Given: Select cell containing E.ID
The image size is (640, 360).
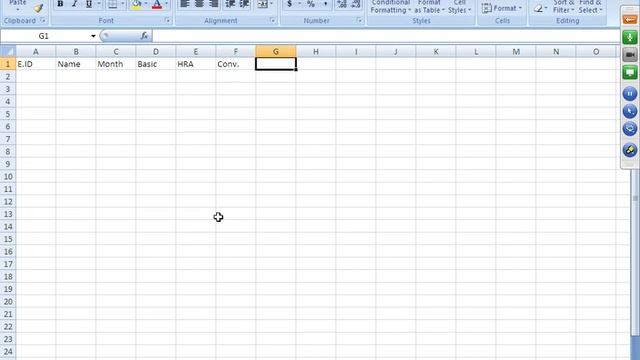Looking at the screenshot, I should [x=36, y=64].
